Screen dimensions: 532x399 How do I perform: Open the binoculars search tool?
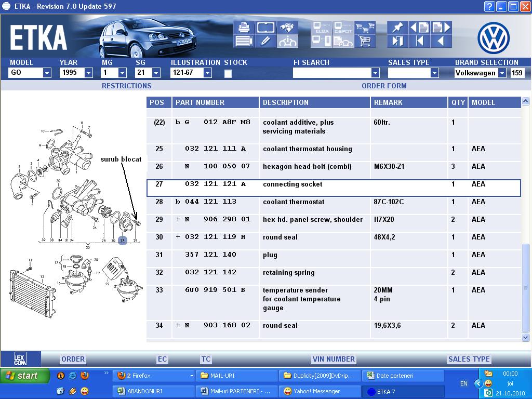[287, 28]
